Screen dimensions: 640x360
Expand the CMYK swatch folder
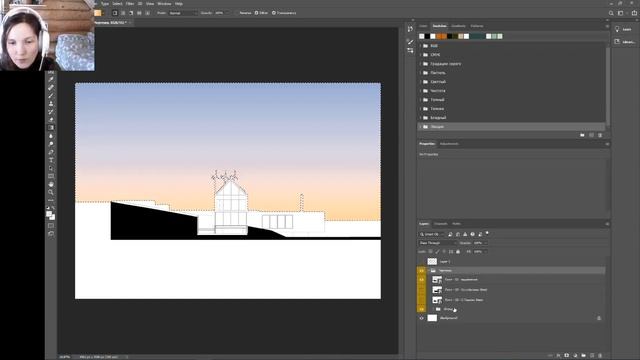point(420,55)
